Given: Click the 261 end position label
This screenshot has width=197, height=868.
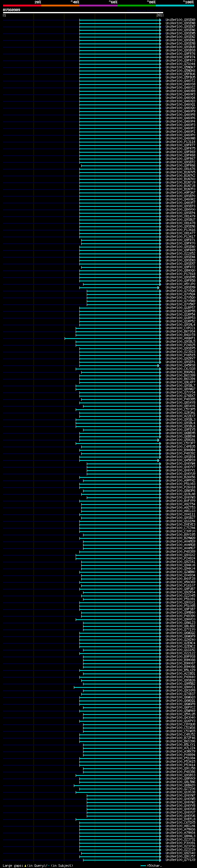Looking at the screenshot, I should tap(159, 15).
